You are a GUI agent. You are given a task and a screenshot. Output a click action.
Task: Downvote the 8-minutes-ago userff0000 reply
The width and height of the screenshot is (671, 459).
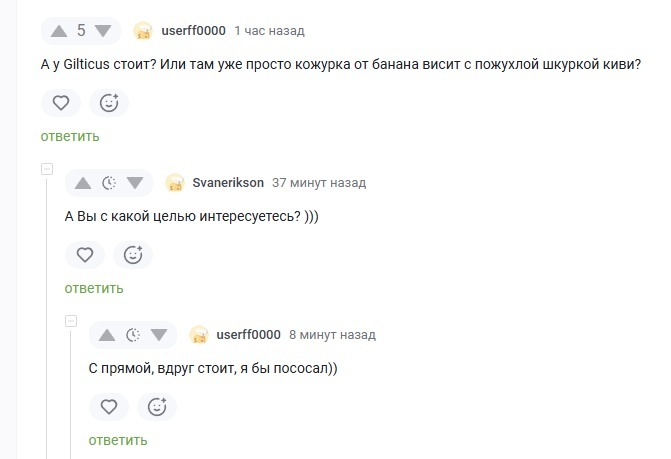coord(159,335)
